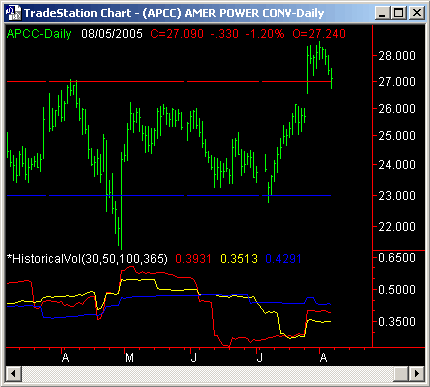Click the open value O=27.240
This screenshot has height=387, width=430.
319,34
